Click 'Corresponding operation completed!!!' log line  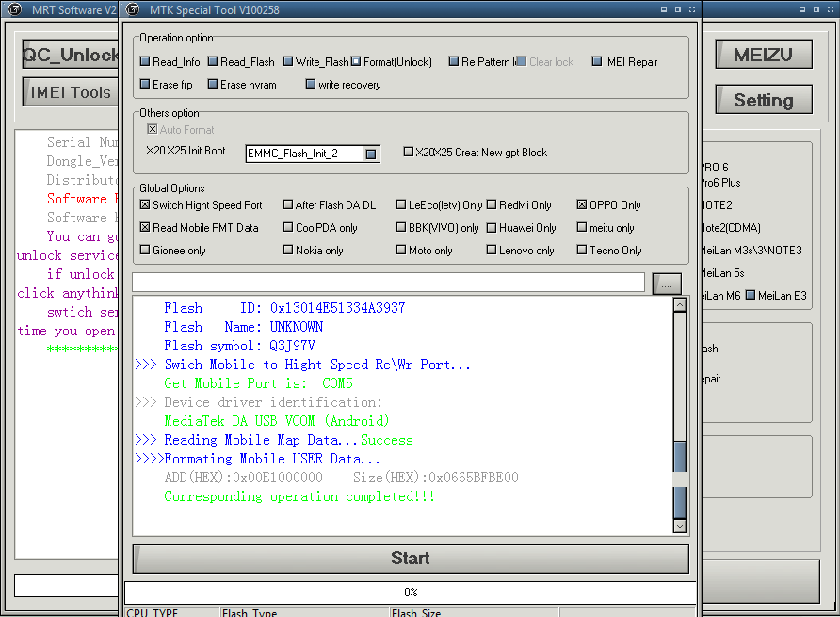click(x=299, y=496)
